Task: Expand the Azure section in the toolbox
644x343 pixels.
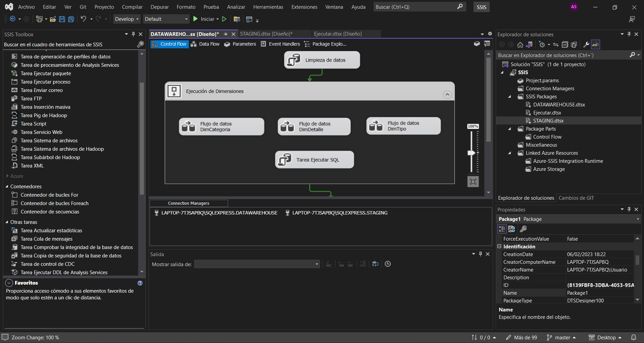Action: pyautogui.click(x=7, y=176)
